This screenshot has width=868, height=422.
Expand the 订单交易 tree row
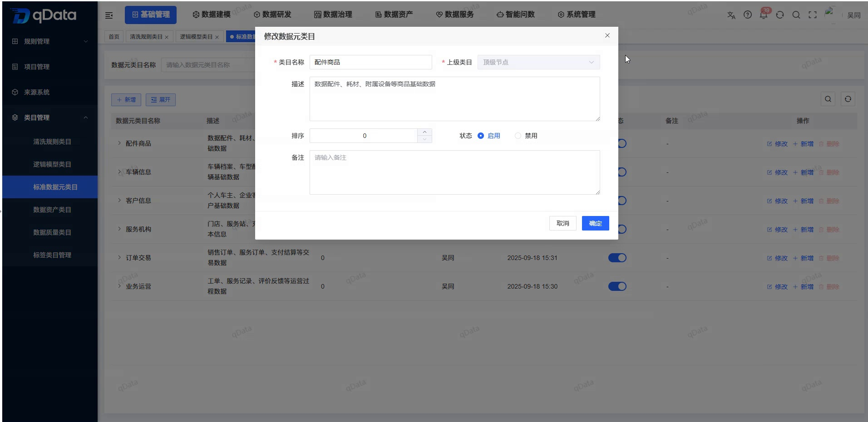[119, 258]
